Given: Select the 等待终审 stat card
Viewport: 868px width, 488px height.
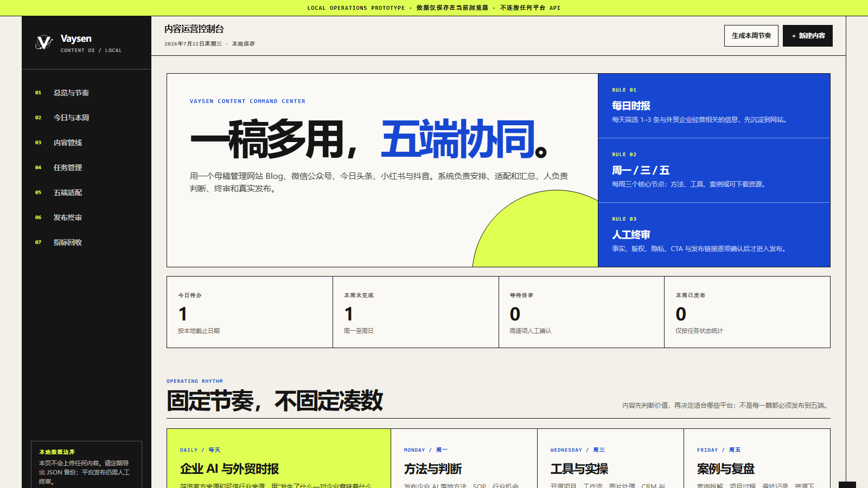Looking at the screenshot, I should (582, 312).
